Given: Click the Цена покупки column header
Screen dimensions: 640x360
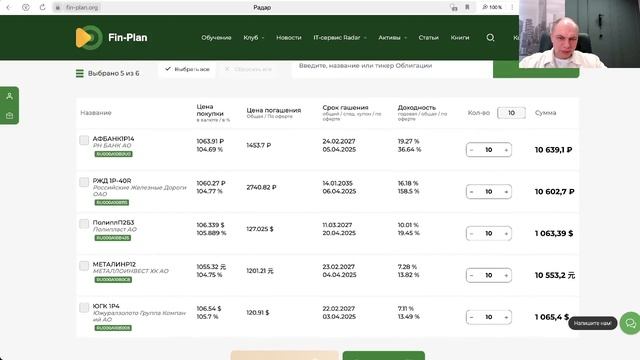Looking at the screenshot, I should (210, 110).
